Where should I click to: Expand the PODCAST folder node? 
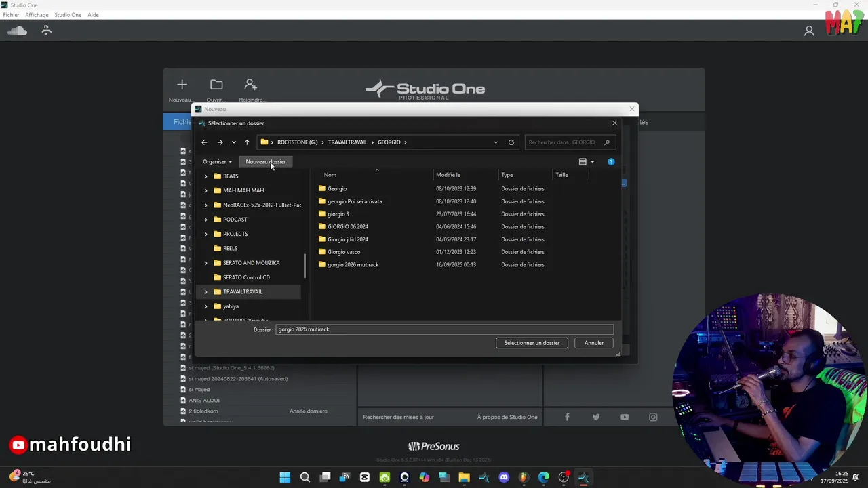206,220
